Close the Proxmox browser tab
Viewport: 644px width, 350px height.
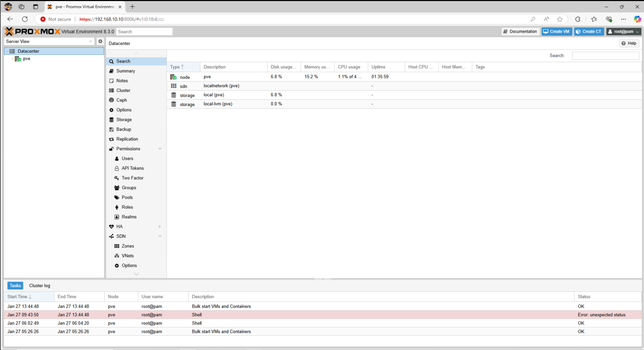point(120,7)
